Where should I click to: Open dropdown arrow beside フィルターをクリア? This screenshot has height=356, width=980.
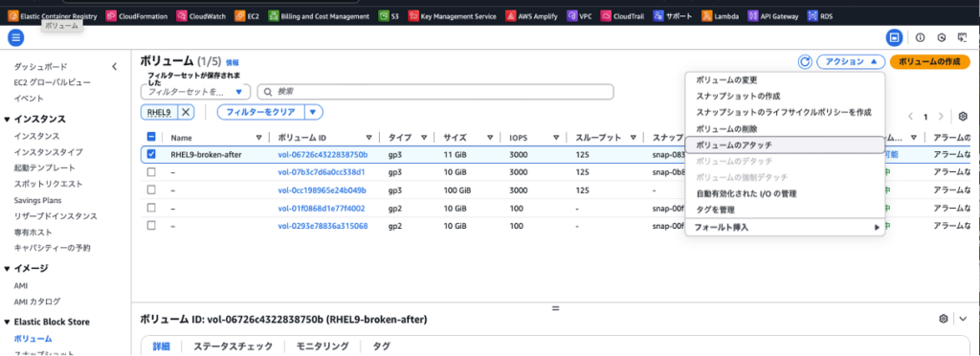point(314,112)
